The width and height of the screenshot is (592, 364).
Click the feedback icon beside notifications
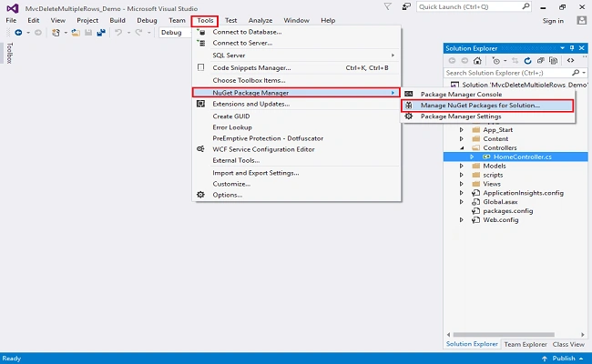[406, 6]
